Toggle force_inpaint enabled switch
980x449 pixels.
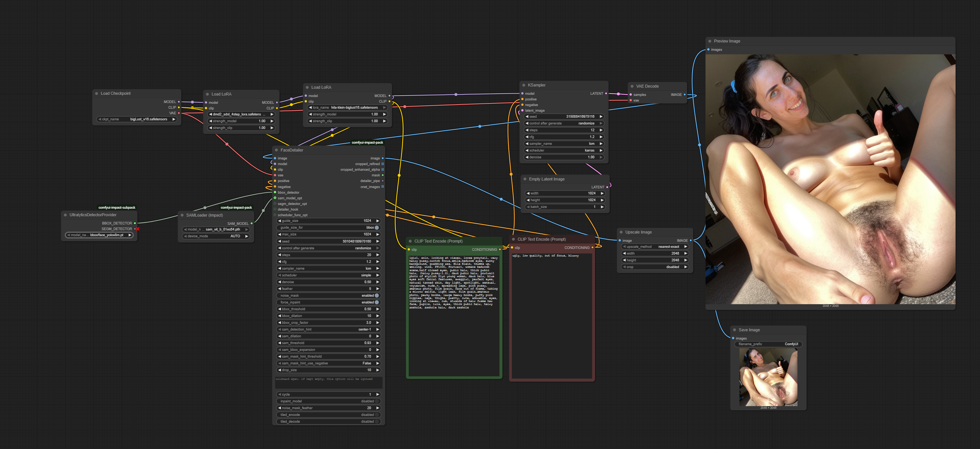pyautogui.click(x=376, y=302)
